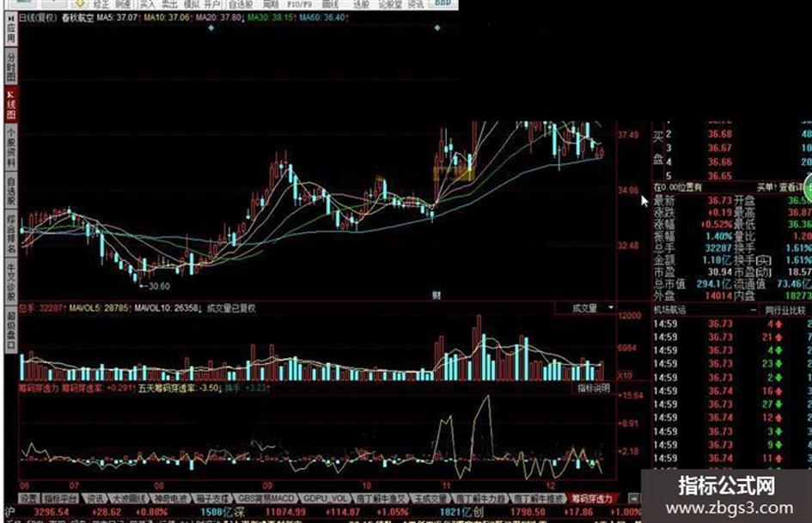Screen dimensions: 812x523
Task: Click the 资讯 toolbar item
Action: pyautogui.click(x=415, y=4)
